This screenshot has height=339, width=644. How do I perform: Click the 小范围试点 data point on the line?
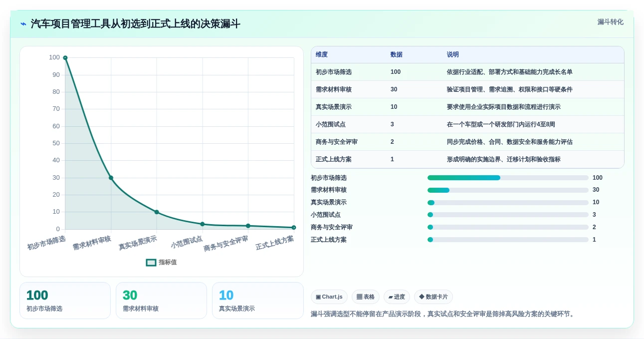coord(203,224)
